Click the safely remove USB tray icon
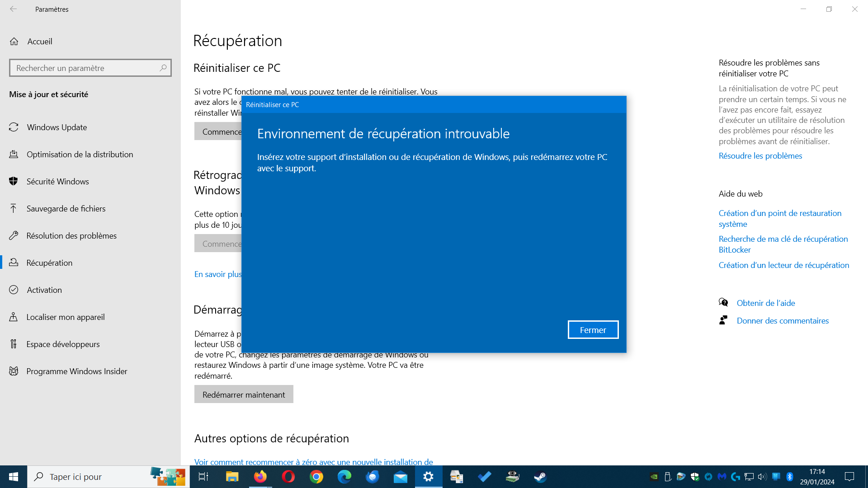 667,477
